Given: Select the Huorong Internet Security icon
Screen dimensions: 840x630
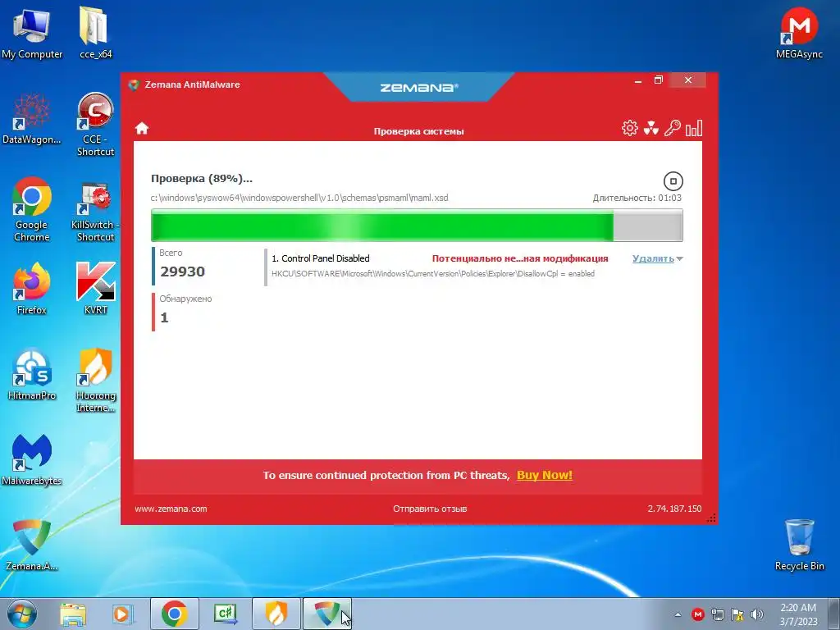Looking at the screenshot, I should 95,381.
